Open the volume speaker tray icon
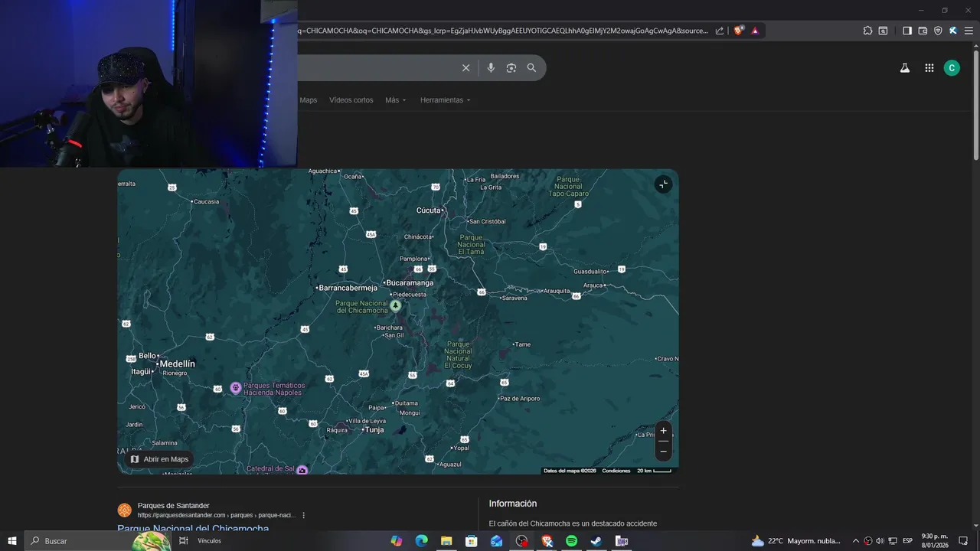Image resolution: width=980 pixels, height=551 pixels. tap(880, 541)
